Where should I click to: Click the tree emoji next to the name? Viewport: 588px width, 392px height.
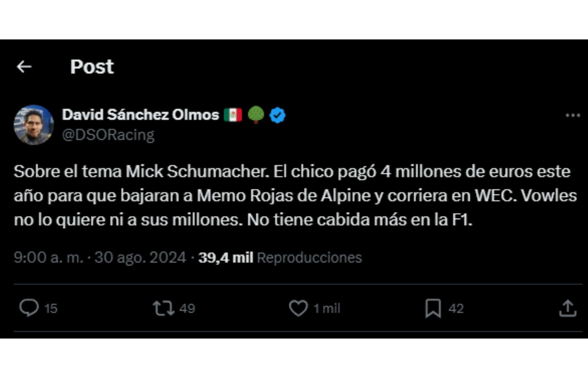pyautogui.click(x=255, y=115)
